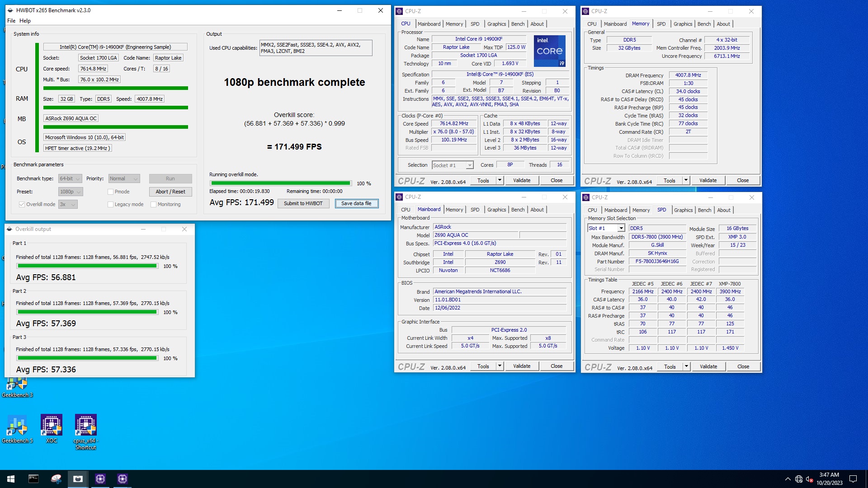Click the overkill mode 100% progress bar
This screenshot has height=488, width=868.
click(281, 183)
